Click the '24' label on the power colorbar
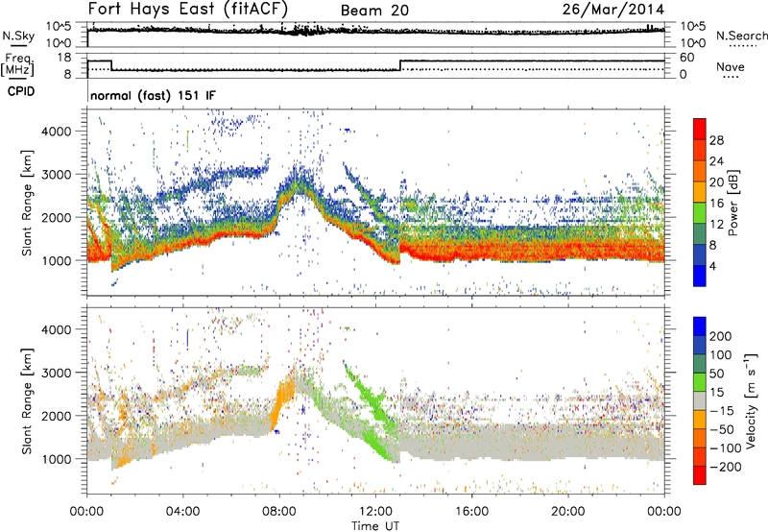The image size is (768, 532). tap(716, 161)
